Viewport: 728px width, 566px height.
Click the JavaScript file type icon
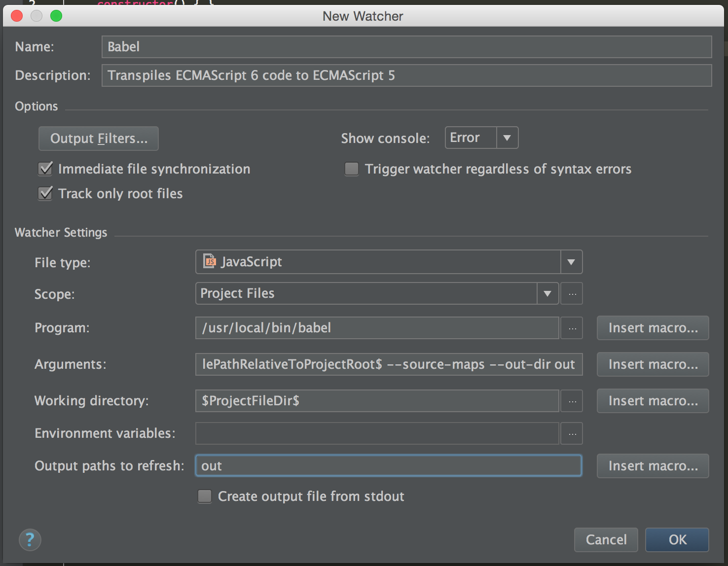[210, 261]
